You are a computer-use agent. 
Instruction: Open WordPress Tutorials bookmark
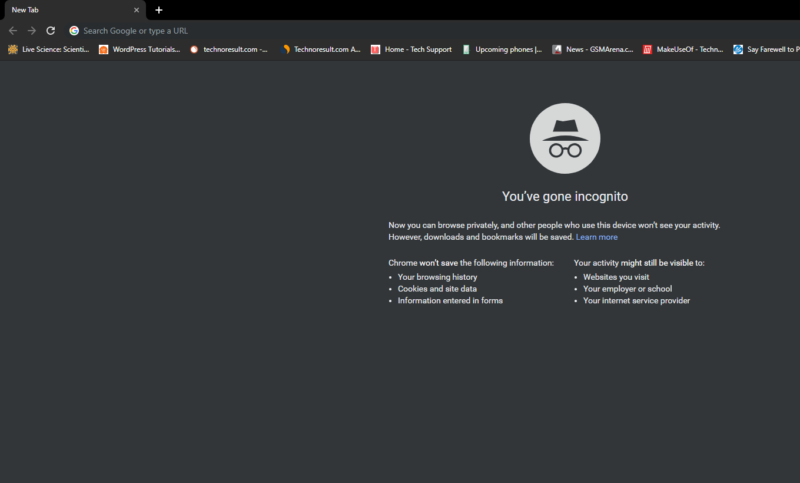pos(139,49)
